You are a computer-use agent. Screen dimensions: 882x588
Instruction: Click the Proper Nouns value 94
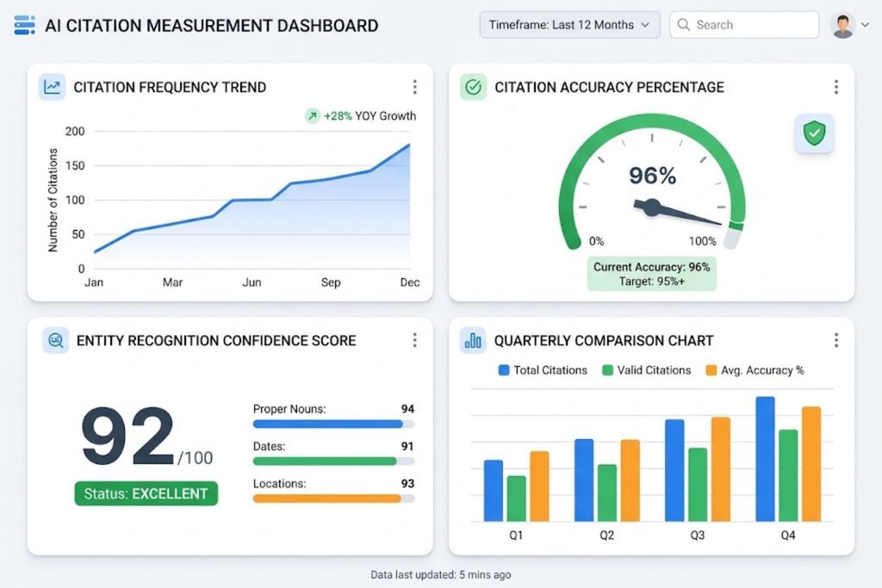(407, 409)
